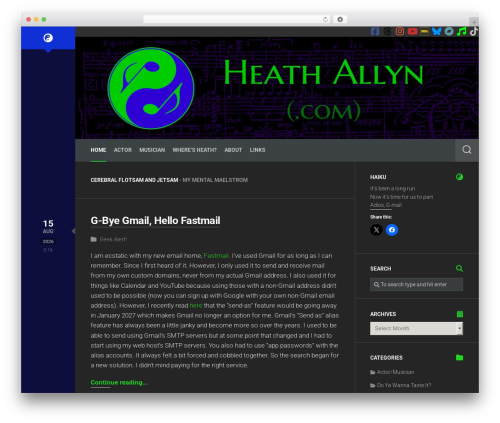Open the TikTok social icon

click(x=474, y=31)
